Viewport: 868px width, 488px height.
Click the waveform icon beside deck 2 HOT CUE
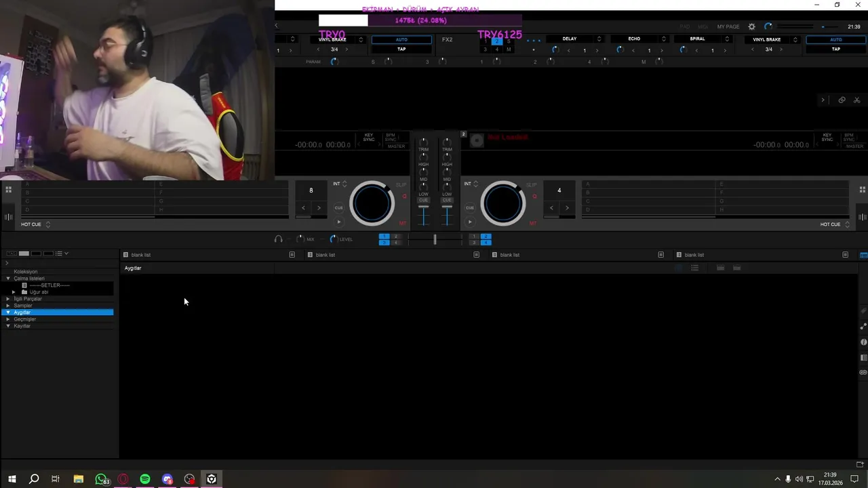tap(863, 217)
